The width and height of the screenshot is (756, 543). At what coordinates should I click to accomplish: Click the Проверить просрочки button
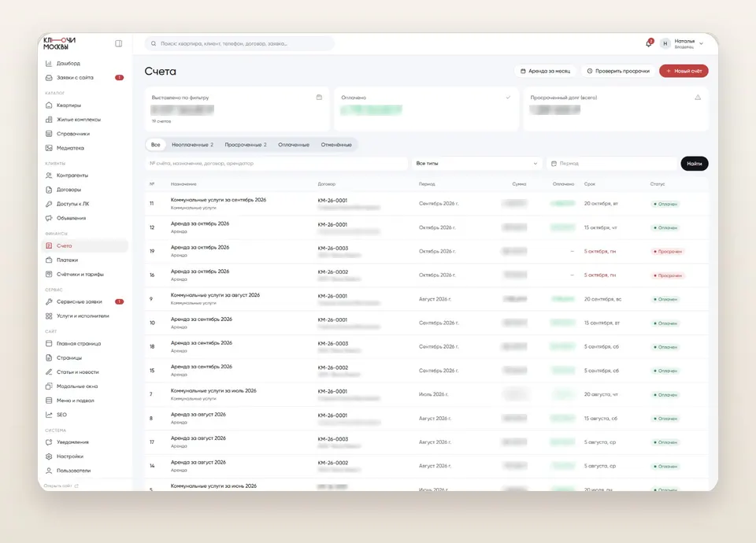pyautogui.click(x=618, y=71)
